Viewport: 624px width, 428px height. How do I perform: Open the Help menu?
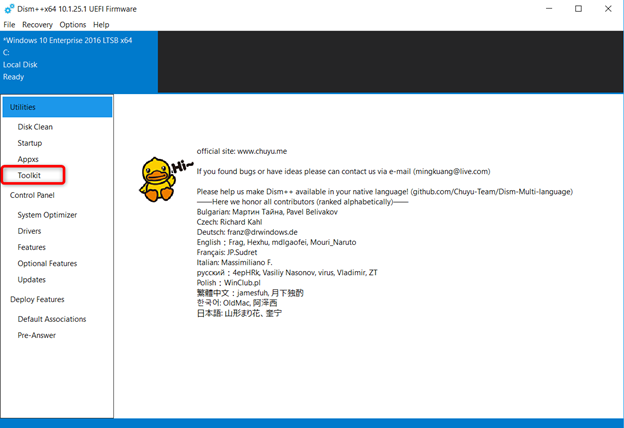(101, 25)
